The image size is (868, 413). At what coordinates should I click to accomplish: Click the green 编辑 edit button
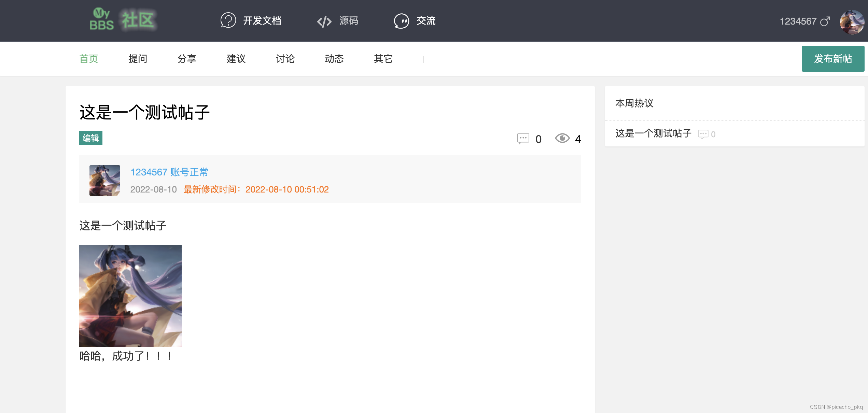[x=91, y=138]
